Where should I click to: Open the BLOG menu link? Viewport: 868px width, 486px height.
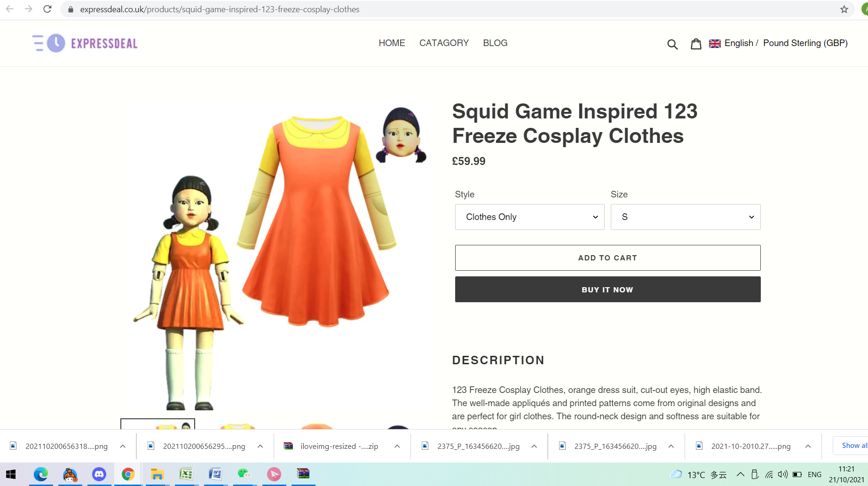495,43
